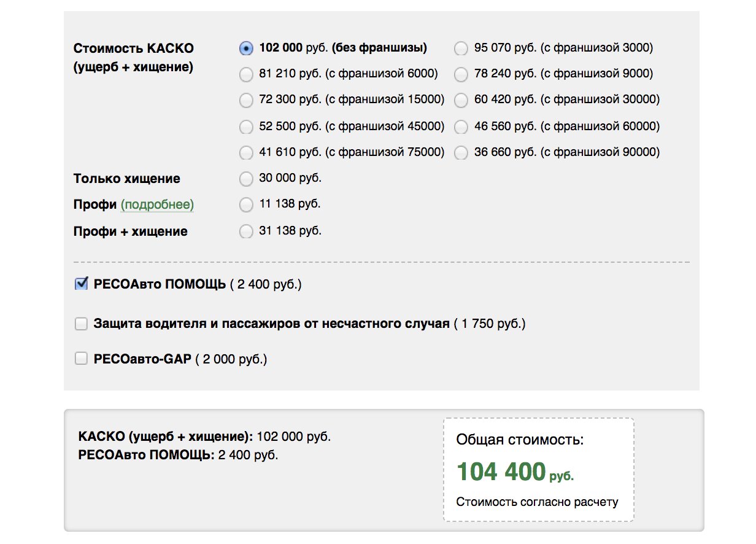The width and height of the screenshot is (756, 544).
Task: Tick the РЕСОавто-GAP checkbox
Action: pos(81,359)
